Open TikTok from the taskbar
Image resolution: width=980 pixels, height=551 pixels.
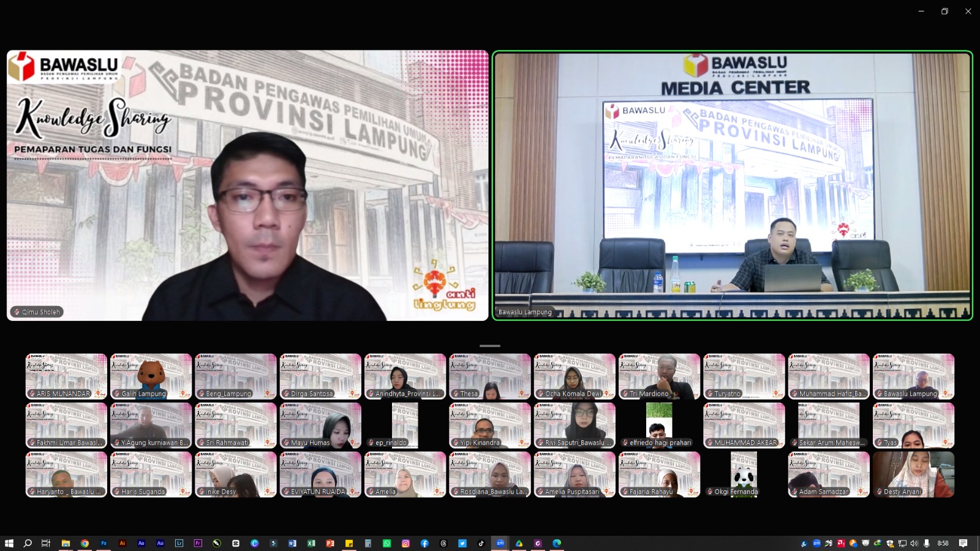click(481, 543)
